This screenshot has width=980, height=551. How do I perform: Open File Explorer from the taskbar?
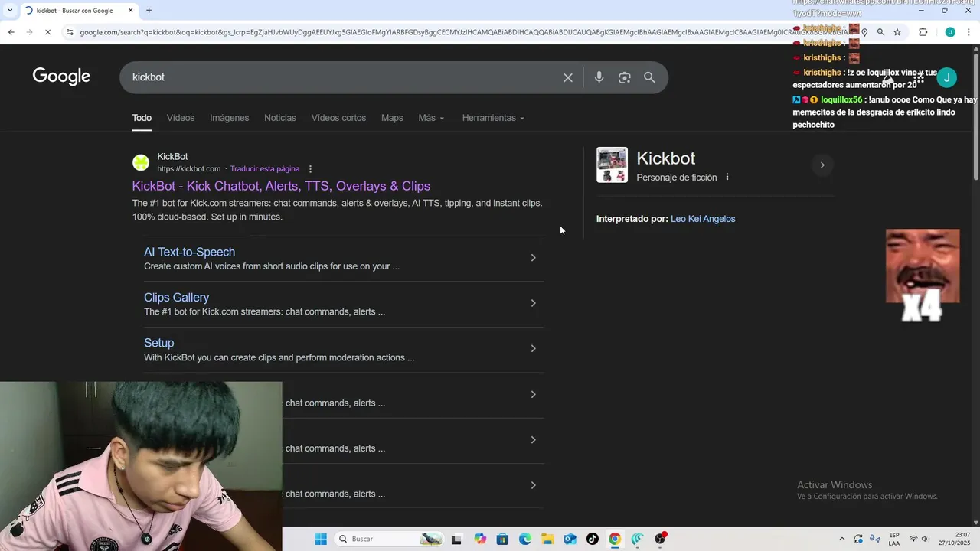coord(547,539)
